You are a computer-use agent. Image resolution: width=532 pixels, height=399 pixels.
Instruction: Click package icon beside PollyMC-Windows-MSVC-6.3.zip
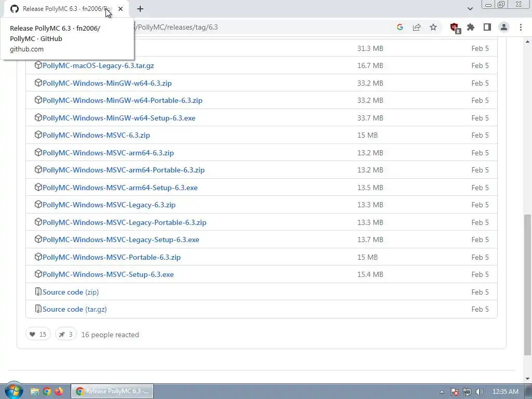point(38,135)
